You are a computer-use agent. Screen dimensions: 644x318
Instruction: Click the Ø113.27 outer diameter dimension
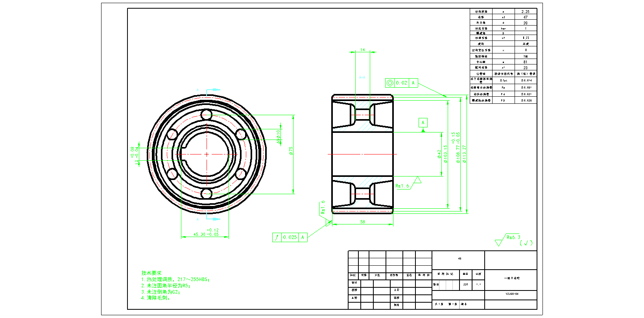[465, 154]
